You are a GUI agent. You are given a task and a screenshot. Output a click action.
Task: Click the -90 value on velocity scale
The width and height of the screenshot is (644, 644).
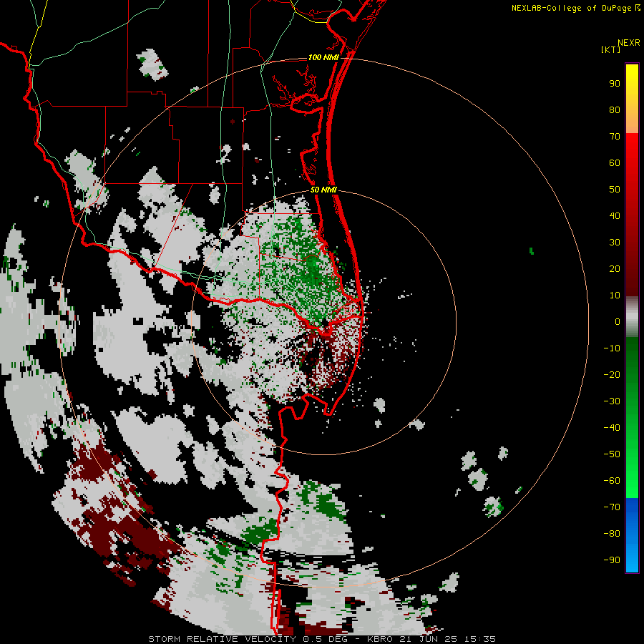tap(612, 560)
